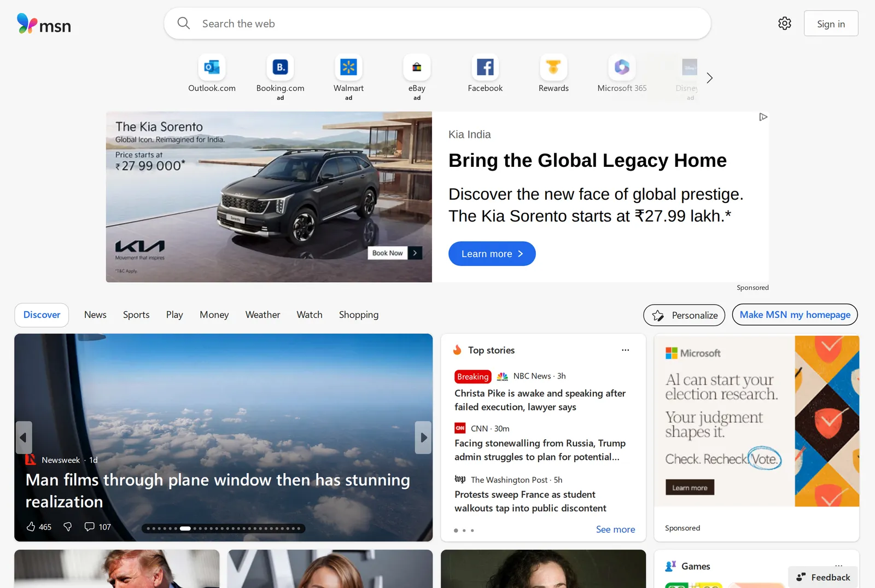Go to previous carousel story
Viewport: 875px width, 588px height.
coord(24,438)
